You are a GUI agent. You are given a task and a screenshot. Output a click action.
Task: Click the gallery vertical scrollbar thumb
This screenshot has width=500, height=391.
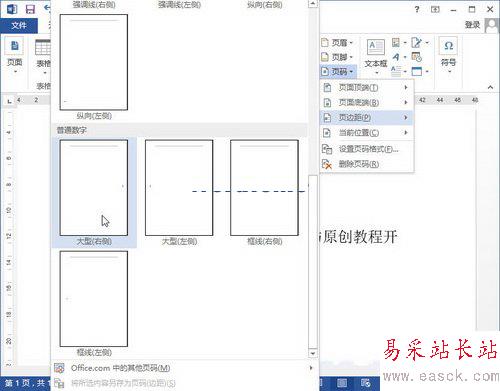point(313,262)
